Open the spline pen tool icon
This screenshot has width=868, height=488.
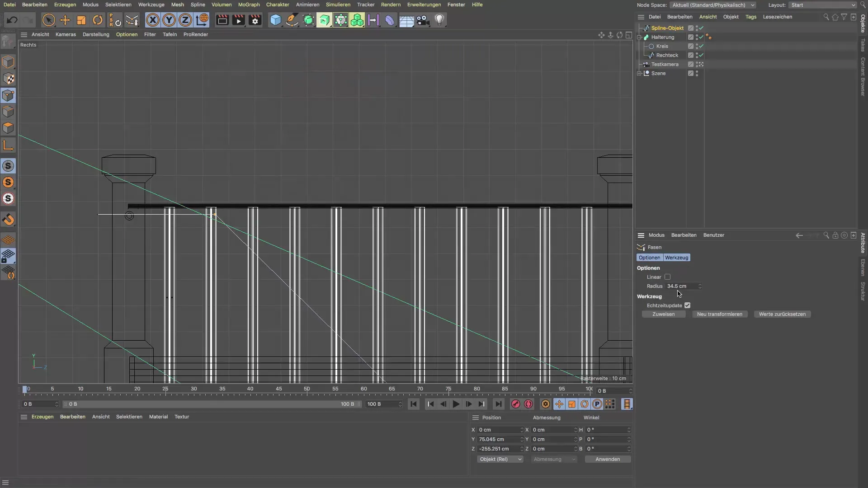[292, 20]
